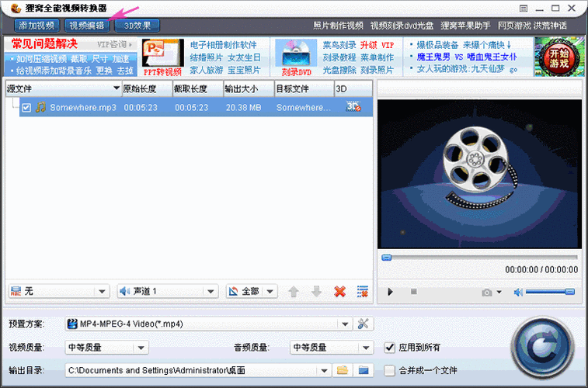Open the 照片制作视频 menu link
Screen dimensions: 588x388
338,26
